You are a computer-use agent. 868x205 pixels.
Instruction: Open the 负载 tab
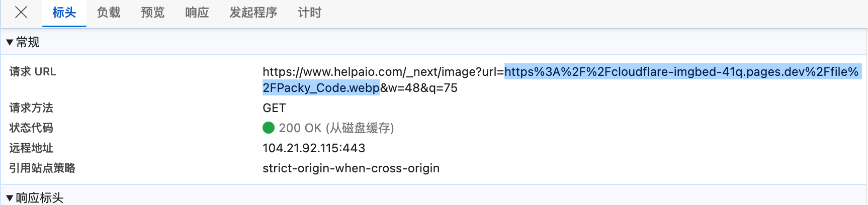point(109,13)
